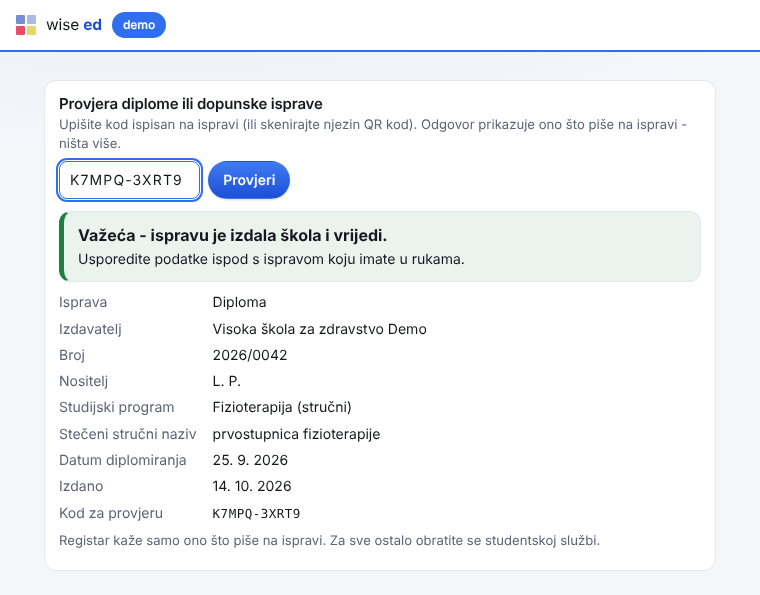Click the 'Datum diplomiranja' label

(x=123, y=460)
